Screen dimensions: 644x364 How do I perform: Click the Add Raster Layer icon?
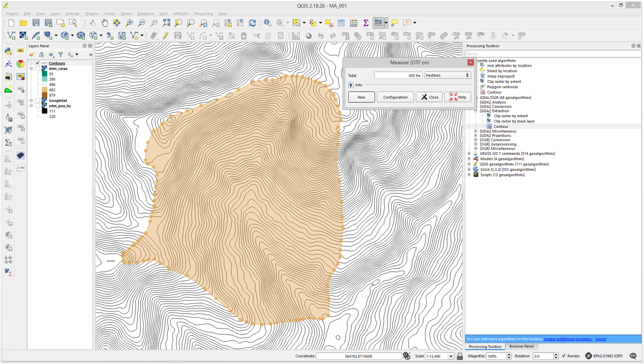(x=23, y=36)
